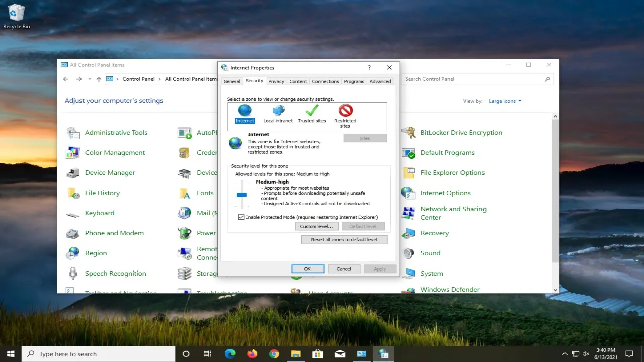644x362 pixels.
Task: Click the Custom level... button
Action: coord(316,227)
